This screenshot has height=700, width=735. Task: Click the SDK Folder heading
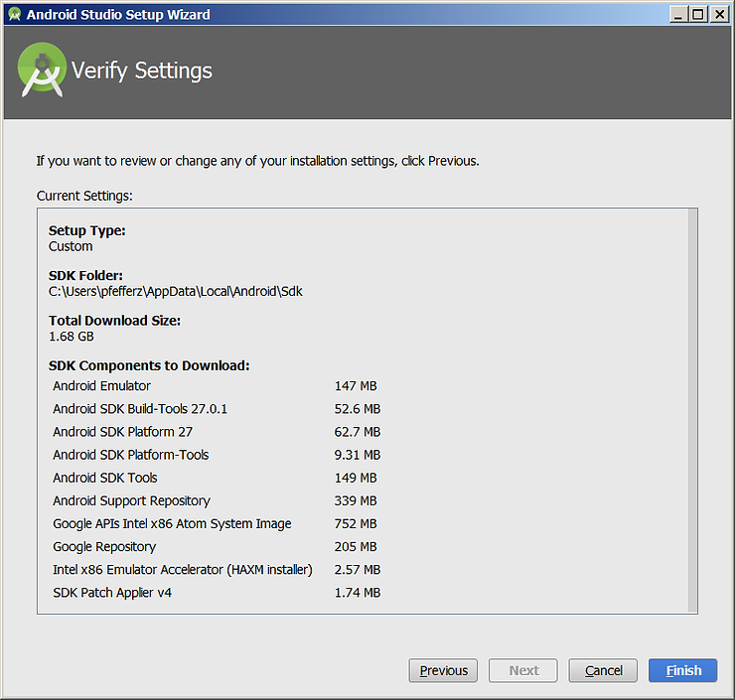tap(85, 275)
